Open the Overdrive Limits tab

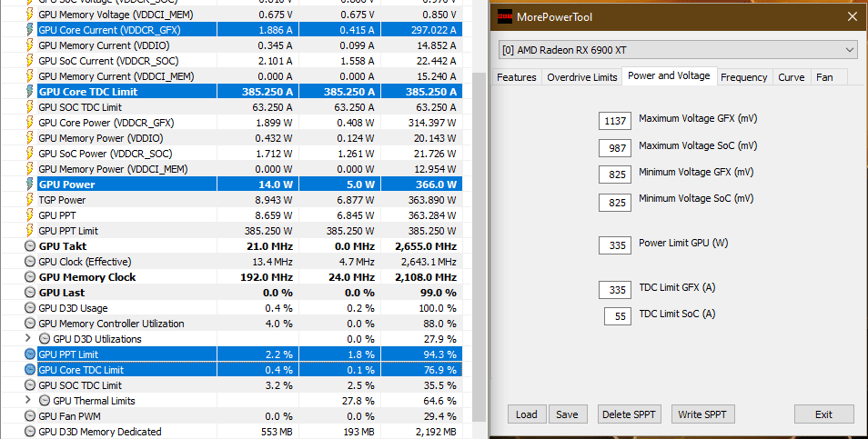[x=581, y=77]
